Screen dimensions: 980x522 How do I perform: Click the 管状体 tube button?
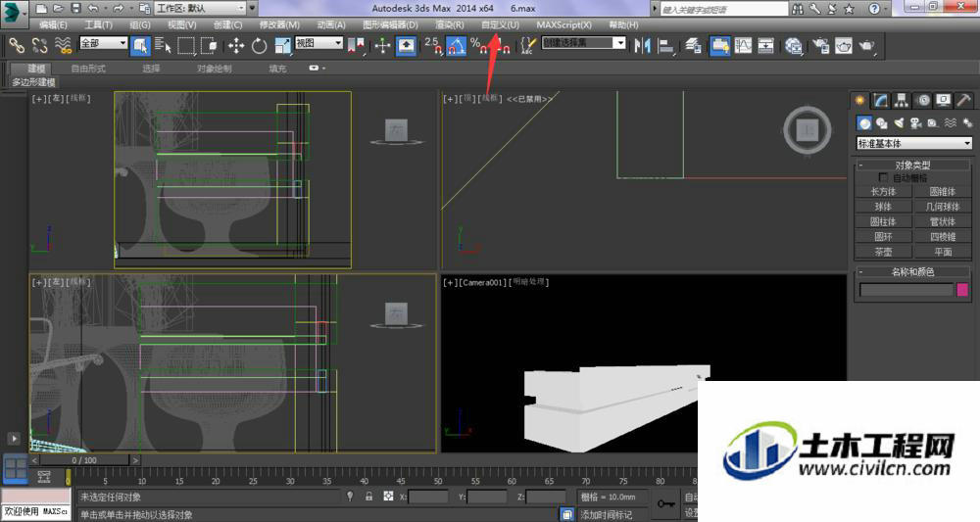coord(943,221)
